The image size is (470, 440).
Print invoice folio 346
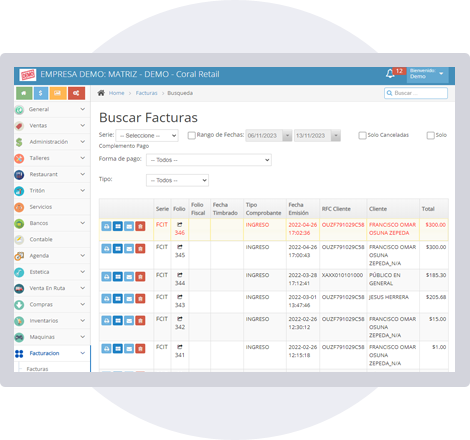[106, 226]
